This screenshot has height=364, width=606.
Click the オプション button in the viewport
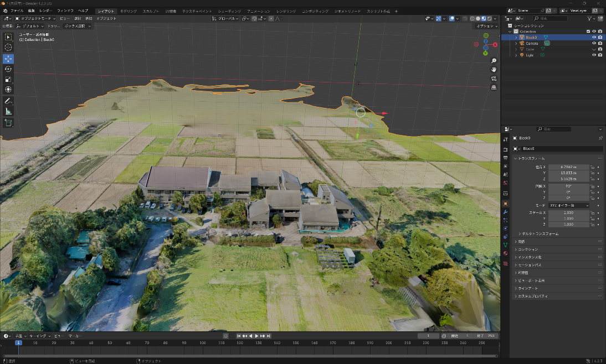click(486, 26)
